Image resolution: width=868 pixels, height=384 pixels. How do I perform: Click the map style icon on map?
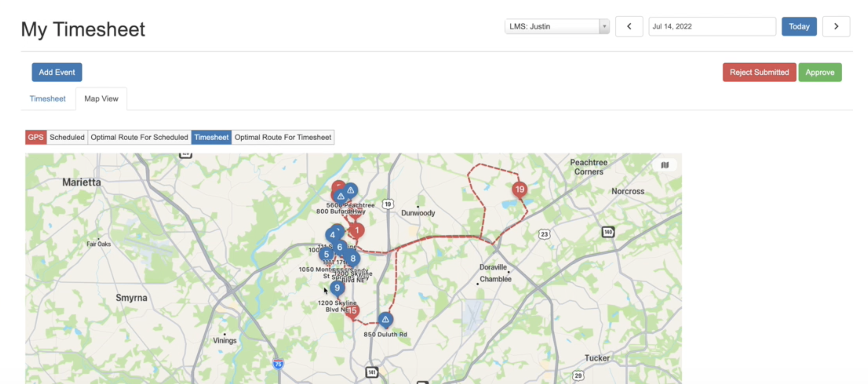664,165
